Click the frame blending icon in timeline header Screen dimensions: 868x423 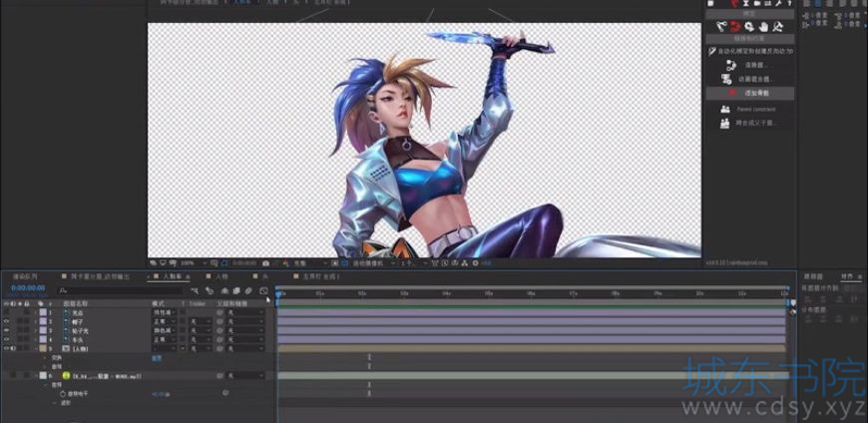pyautogui.click(x=236, y=290)
